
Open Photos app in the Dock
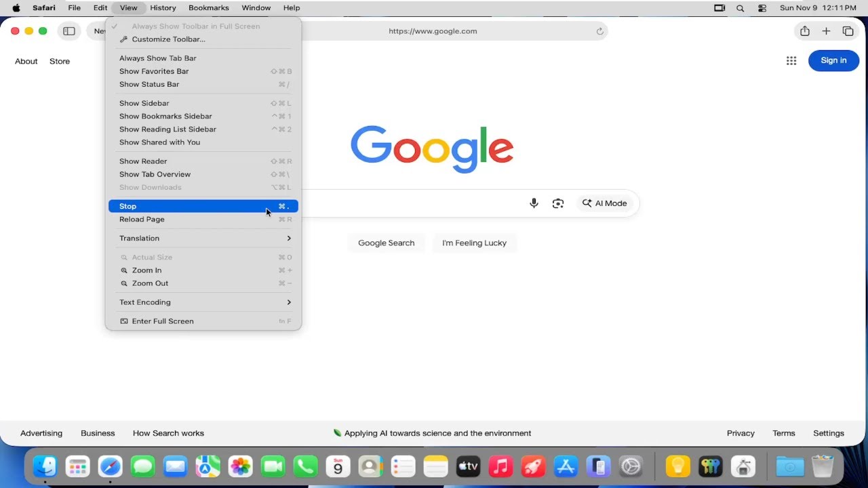tap(241, 466)
